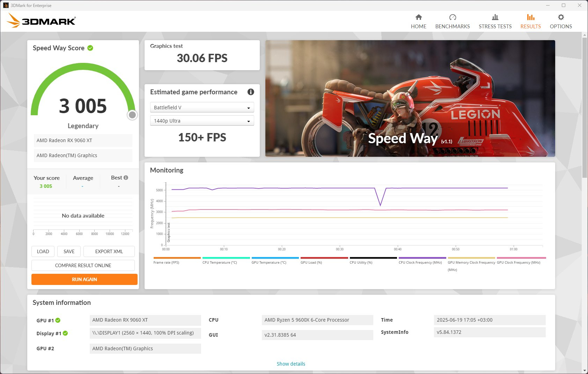Open the STRESS TESTS tab

(x=495, y=21)
